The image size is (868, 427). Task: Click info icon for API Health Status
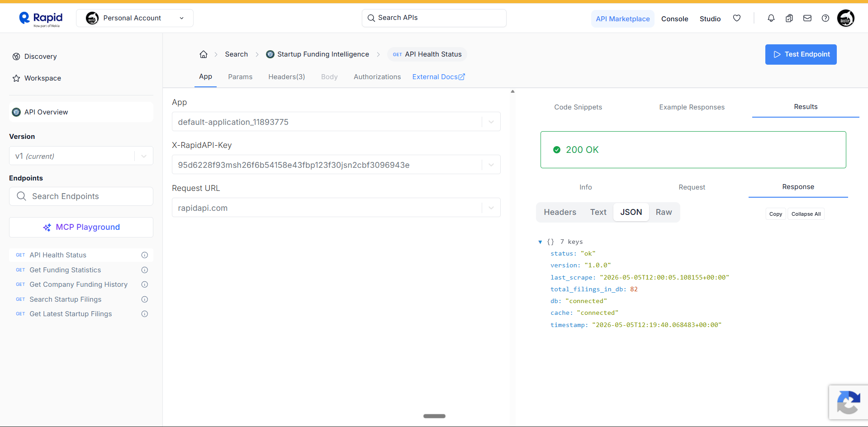(145, 255)
